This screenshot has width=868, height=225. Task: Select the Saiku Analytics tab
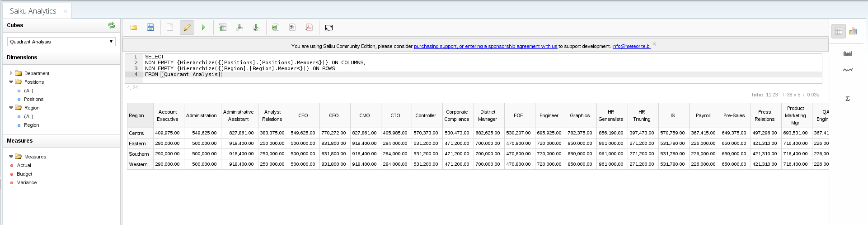pyautogui.click(x=33, y=11)
